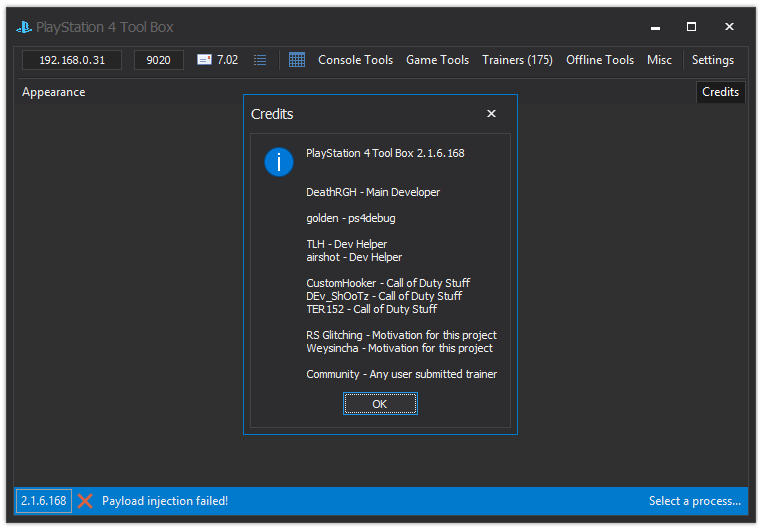Click the IP address field 192.168.0.31
758x530 pixels.
[72, 60]
